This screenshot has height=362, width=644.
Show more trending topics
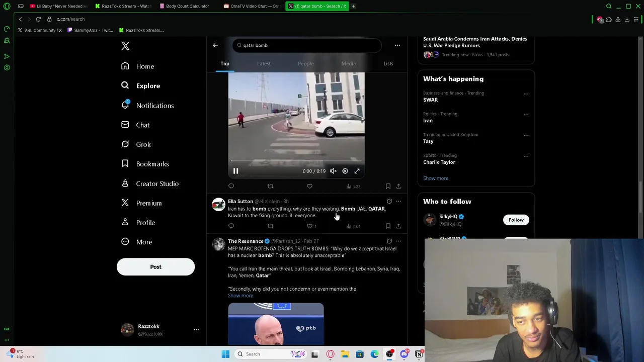[x=436, y=178]
